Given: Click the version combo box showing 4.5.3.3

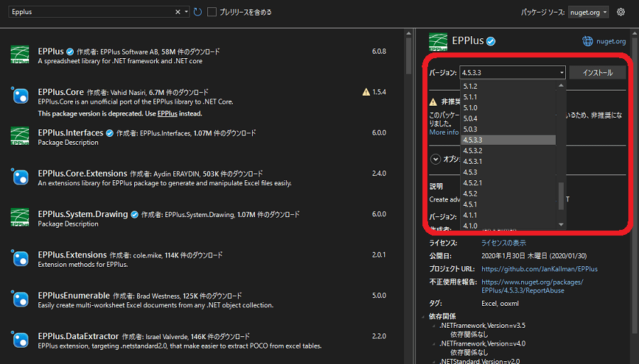Looking at the screenshot, I should point(512,72).
